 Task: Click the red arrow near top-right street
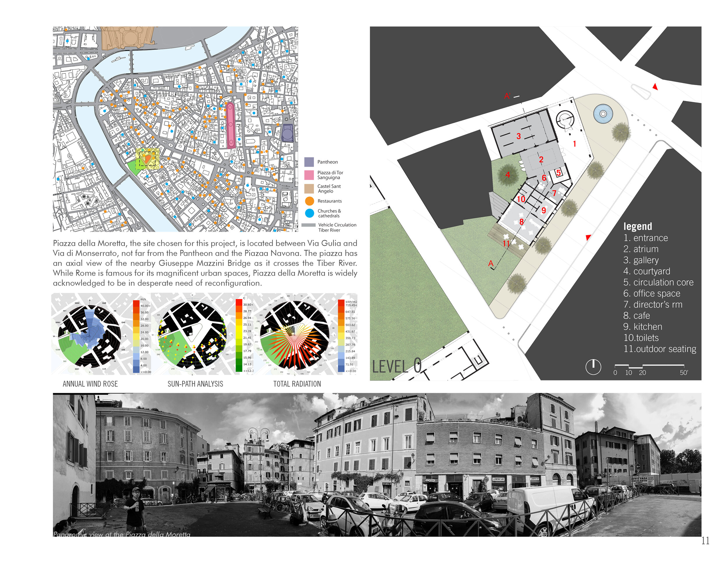tap(655, 87)
